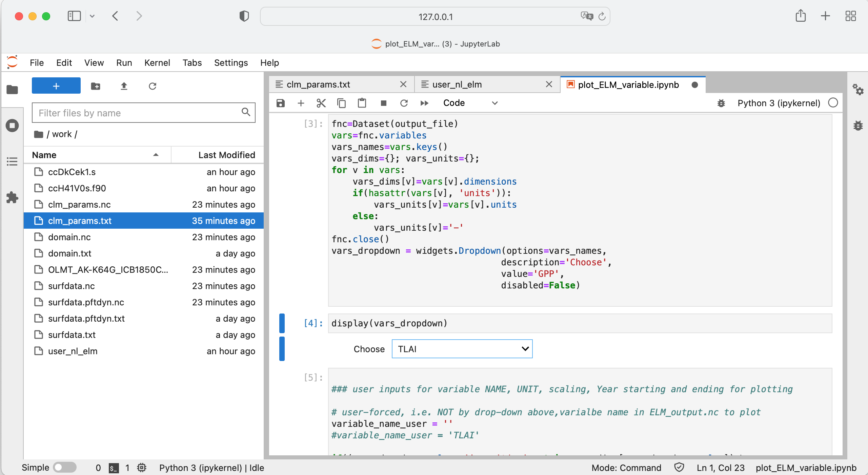Toggle the Simple interface mode switch
Screen dimensions: 868x475
pyautogui.click(x=65, y=468)
